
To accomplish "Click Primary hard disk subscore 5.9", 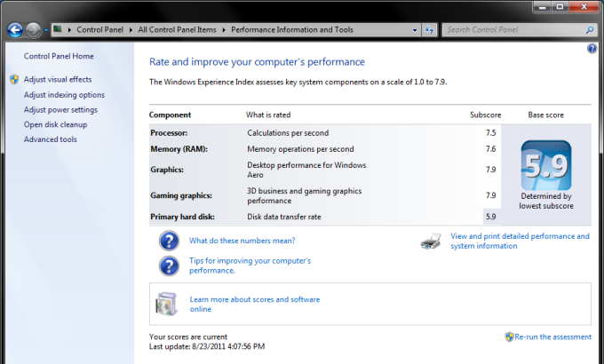I will point(490,217).
